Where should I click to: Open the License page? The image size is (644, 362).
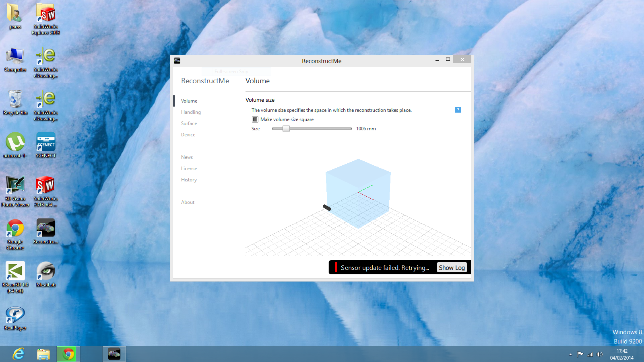[189, 169]
